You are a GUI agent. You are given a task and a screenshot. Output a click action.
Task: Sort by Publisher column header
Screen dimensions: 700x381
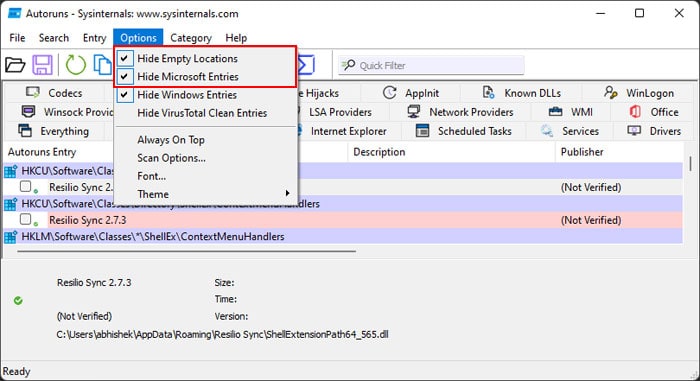tap(619, 152)
